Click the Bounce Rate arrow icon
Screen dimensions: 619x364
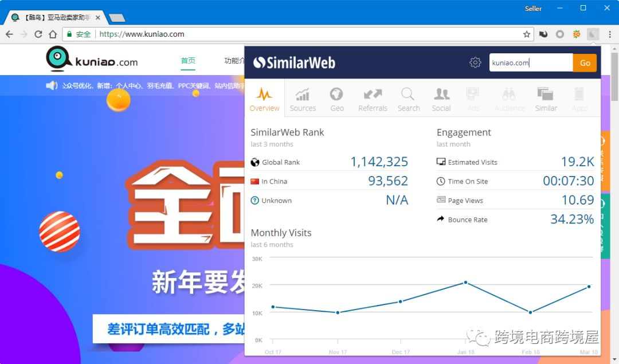coord(441,219)
